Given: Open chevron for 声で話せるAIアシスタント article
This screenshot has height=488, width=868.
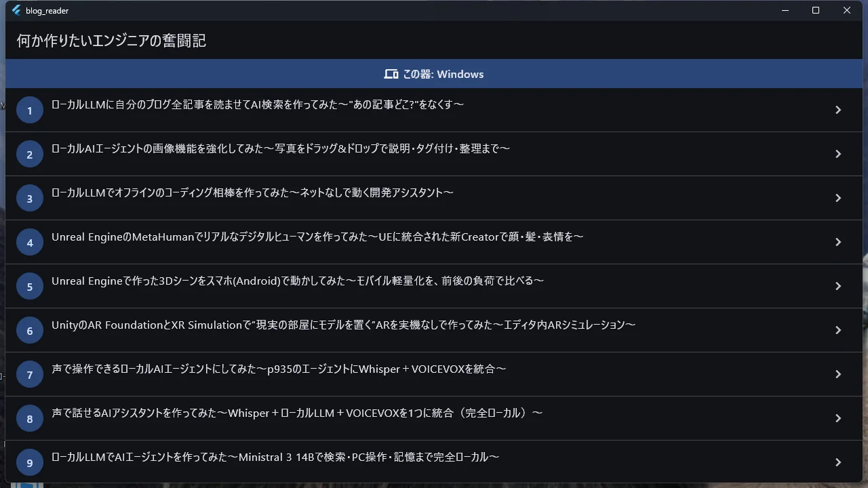Looking at the screenshot, I should click(838, 418).
